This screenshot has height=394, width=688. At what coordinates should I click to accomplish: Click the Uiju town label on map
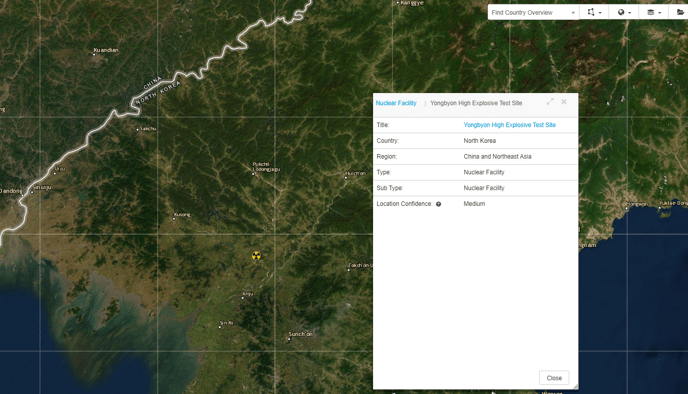(x=60, y=168)
